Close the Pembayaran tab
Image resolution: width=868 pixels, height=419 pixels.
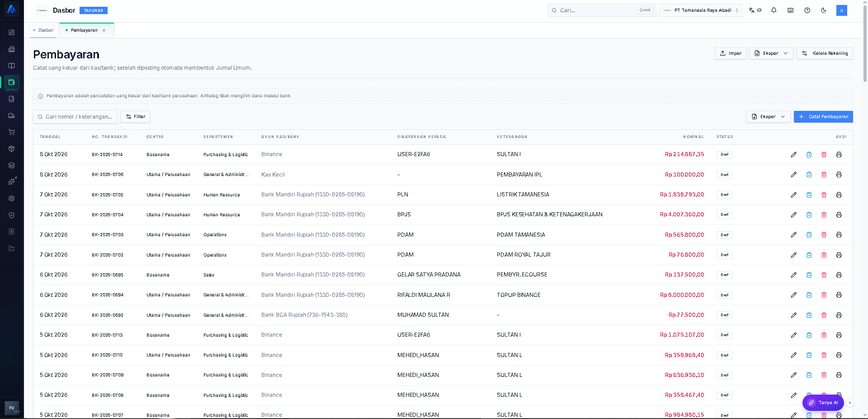[x=104, y=30]
